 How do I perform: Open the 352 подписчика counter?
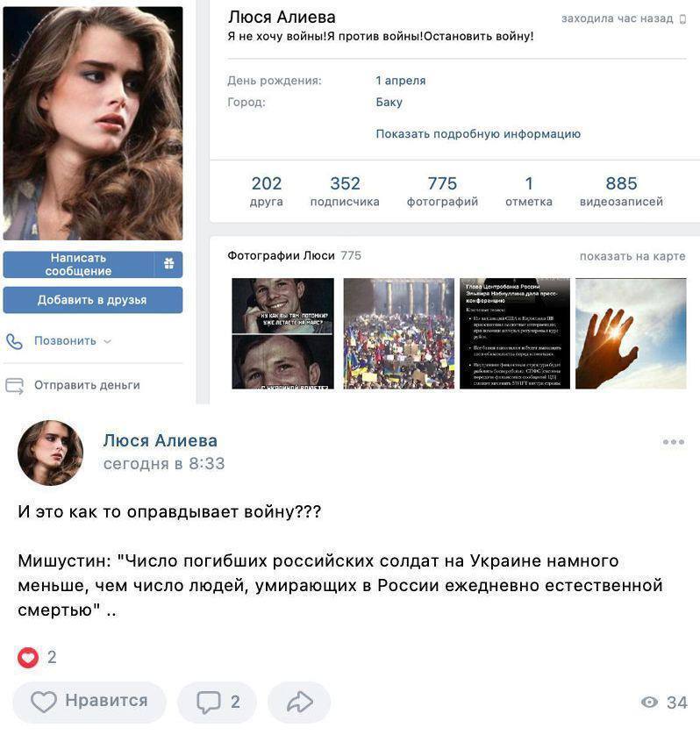click(345, 191)
